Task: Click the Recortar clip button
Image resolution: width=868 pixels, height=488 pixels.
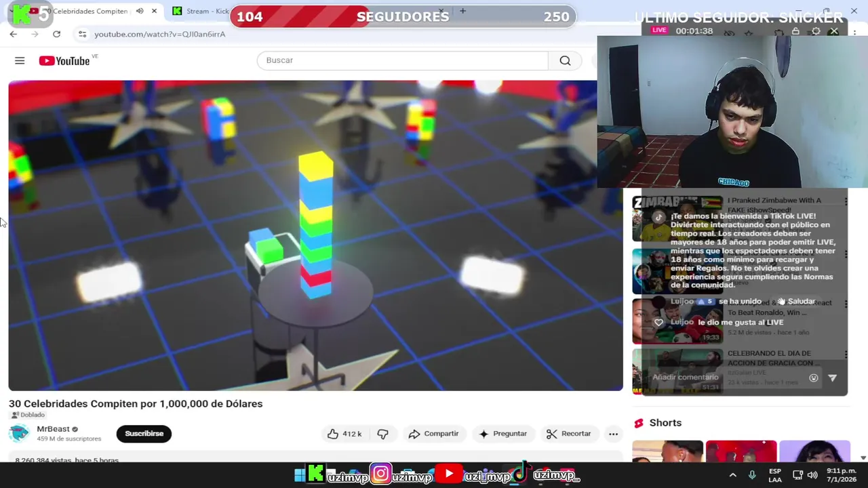Action: point(568,434)
